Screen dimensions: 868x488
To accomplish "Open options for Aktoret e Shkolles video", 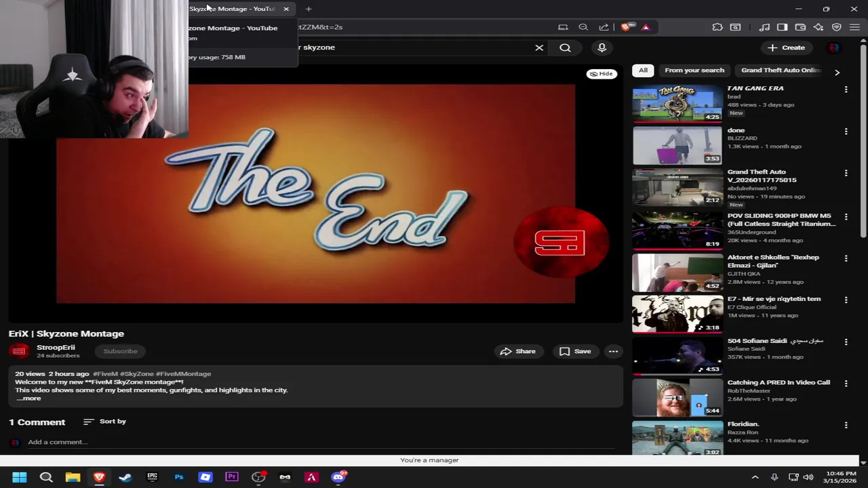I will (846, 258).
